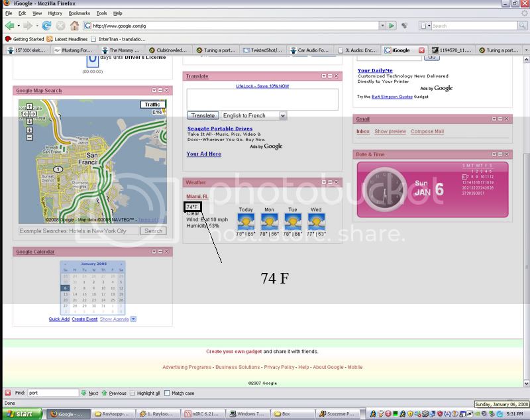530x420 pixels.
Task: Open the Bookmarks menu
Action: click(79, 13)
